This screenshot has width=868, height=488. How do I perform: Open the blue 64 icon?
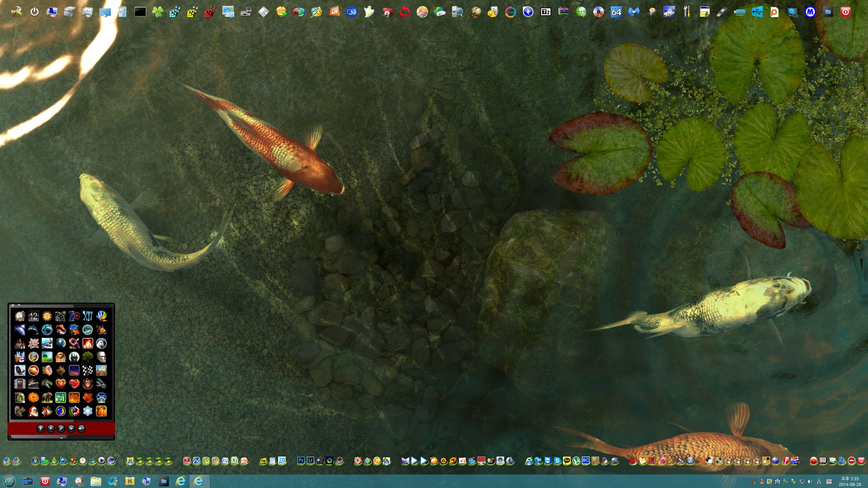[x=616, y=12]
